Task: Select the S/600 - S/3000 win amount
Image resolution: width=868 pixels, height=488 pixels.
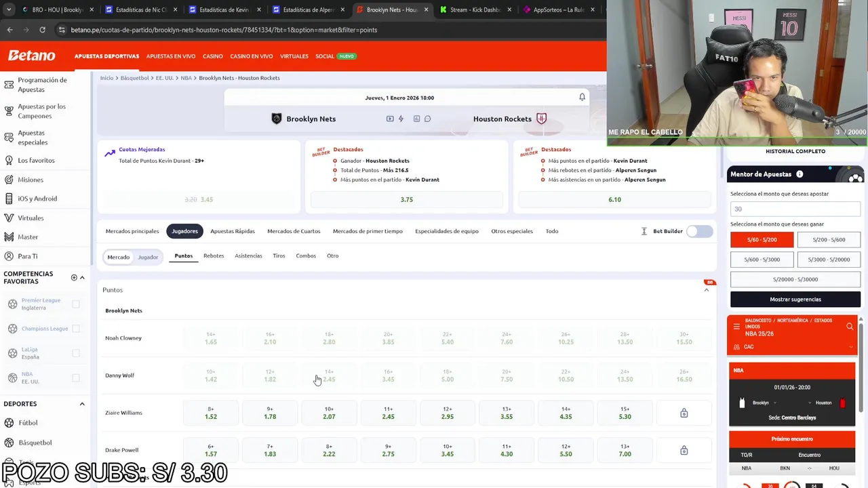Action: (762, 260)
